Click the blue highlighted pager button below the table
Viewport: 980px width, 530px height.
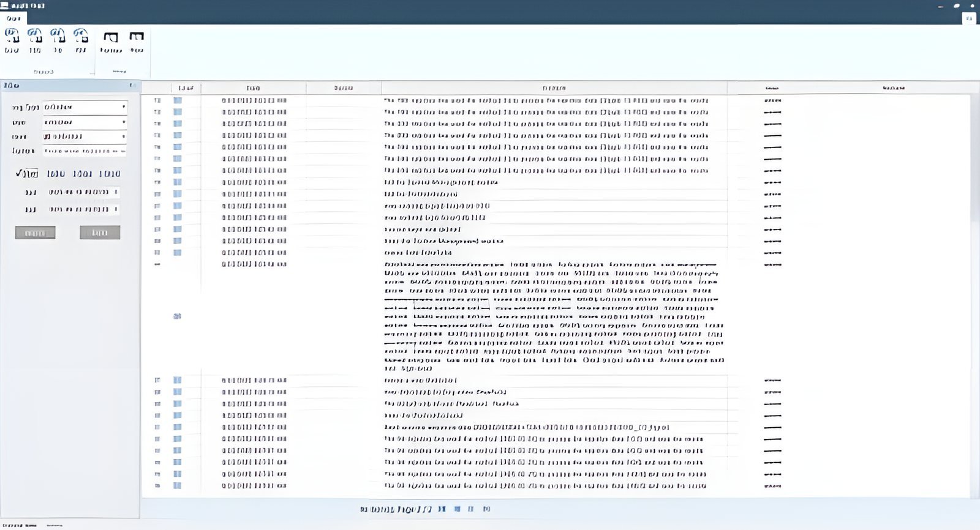458,509
